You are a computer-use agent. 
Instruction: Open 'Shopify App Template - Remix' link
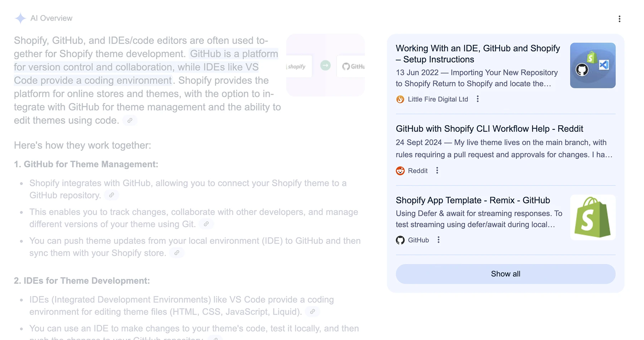point(473,200)
